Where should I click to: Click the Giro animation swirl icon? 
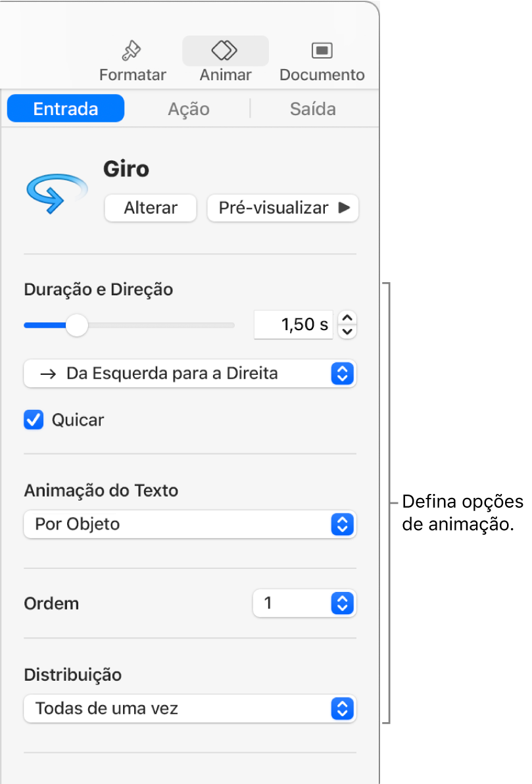point(57,193)
